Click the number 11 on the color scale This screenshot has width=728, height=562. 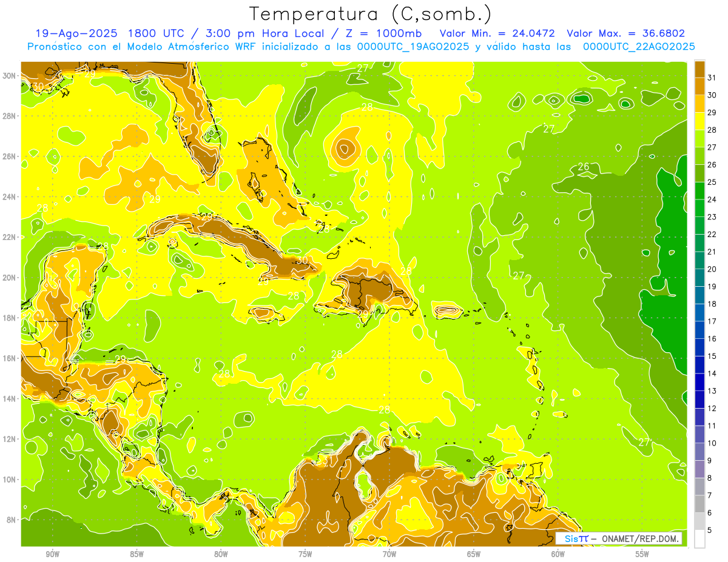click(712, 426)
